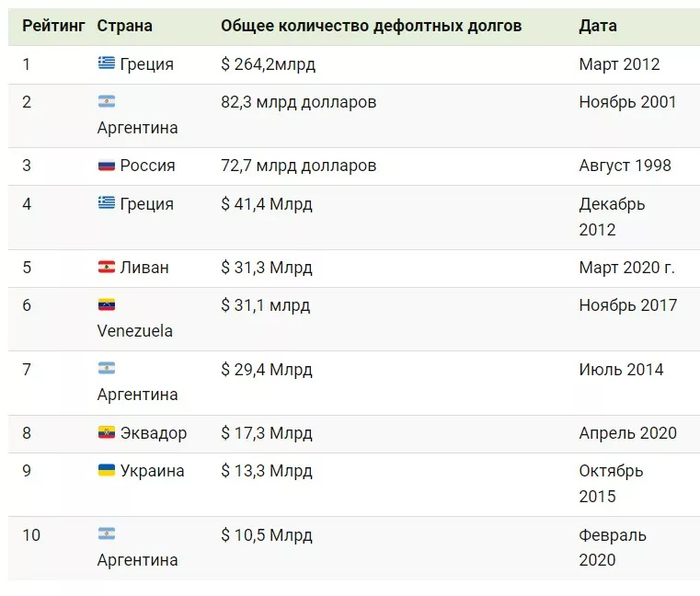Click the Lebanon flag icon
700x596 pixels.
(x=107, y=268)
